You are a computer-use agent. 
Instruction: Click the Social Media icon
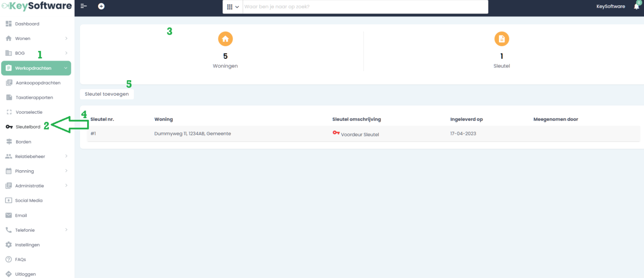(9, 200)
